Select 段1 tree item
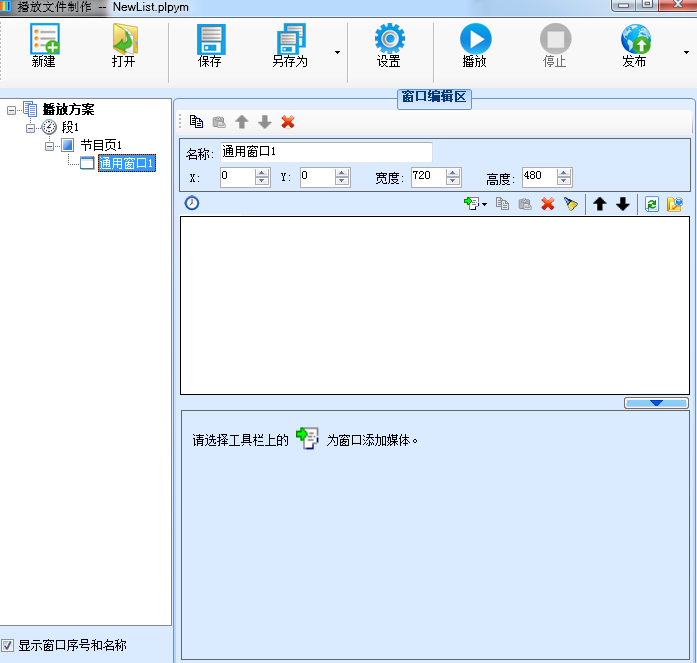This screenshot has height=663, width=697. [70, 128]
